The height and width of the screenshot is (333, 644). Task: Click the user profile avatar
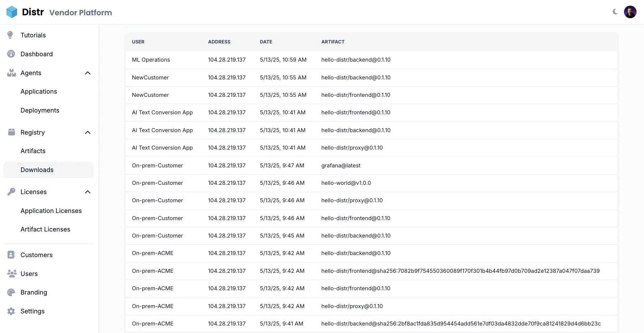pos(630,12)
